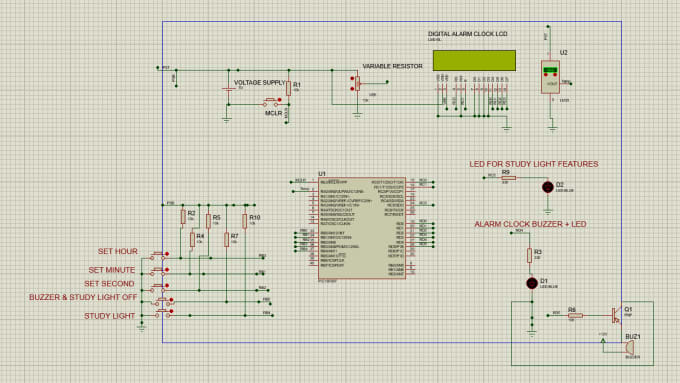
Task: Select LED FOR STUDY LIGHT FEATURES heading
Action: 534,164
